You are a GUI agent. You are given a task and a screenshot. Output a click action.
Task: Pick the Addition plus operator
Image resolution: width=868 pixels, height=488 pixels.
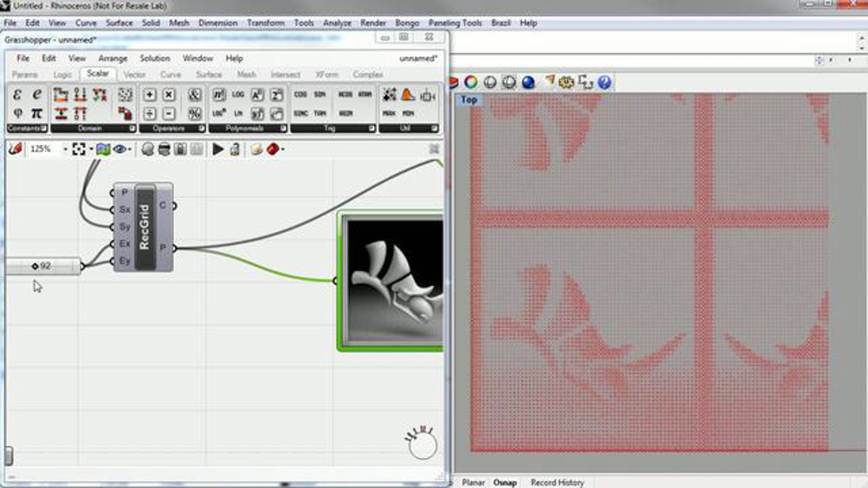tap(149, 95)
